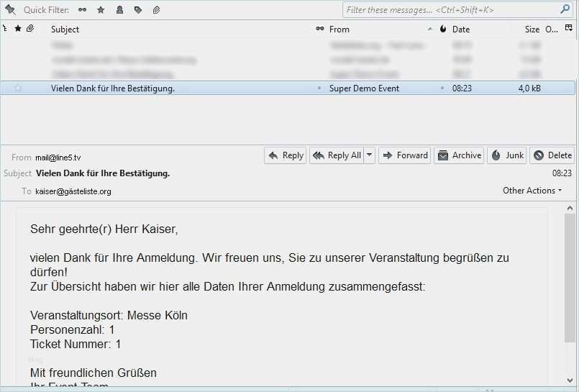The image size is (579, 392).
Task: Toggle read status dot of selected message
Action: 319,88
